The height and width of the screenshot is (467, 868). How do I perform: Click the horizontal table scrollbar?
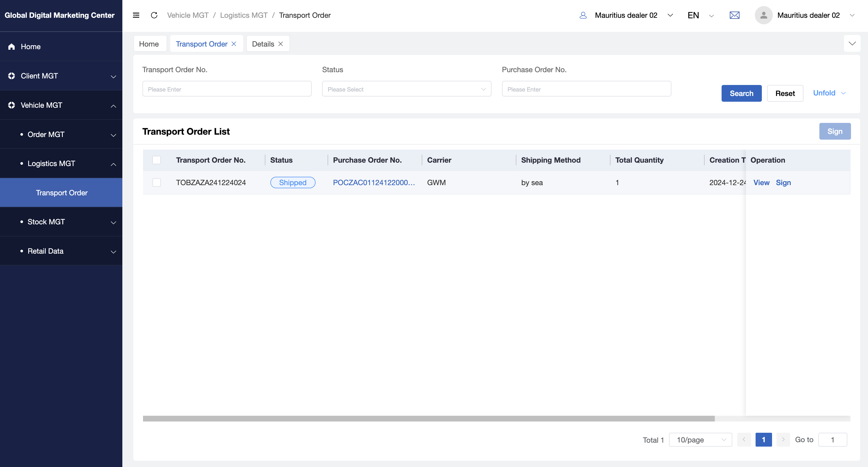(x=429, y=418)
